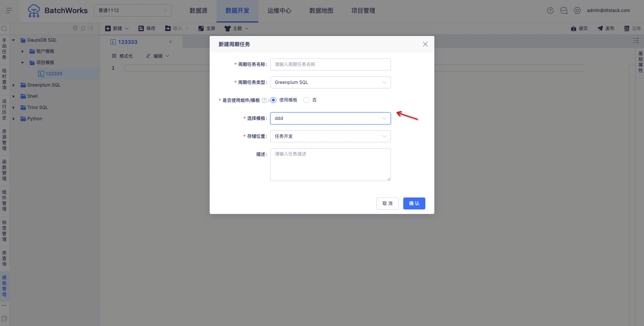Click the locate pin icon
644x326 pixels.
(75, 28)
